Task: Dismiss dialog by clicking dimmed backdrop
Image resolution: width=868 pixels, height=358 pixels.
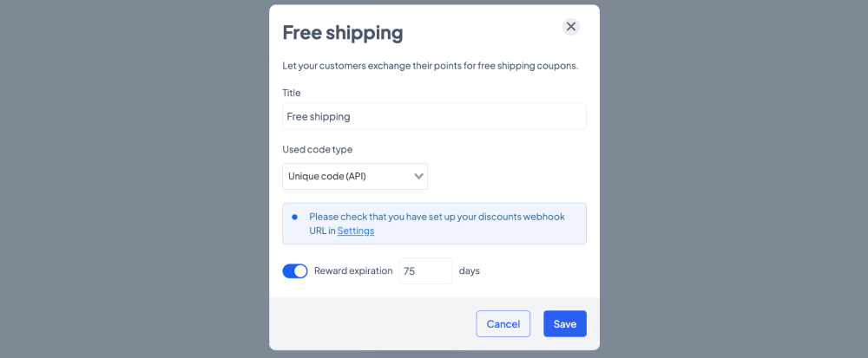Action: pos(135,179)
